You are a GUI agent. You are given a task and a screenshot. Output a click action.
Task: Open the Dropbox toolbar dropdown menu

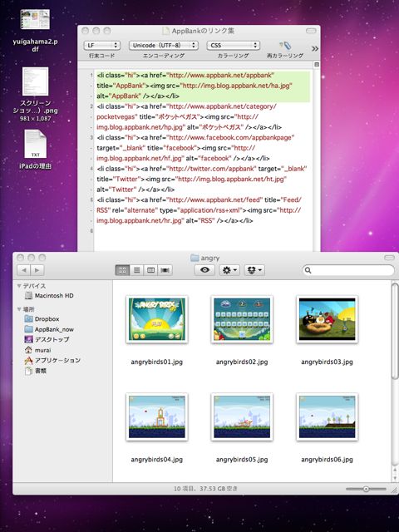click(254, 270)
